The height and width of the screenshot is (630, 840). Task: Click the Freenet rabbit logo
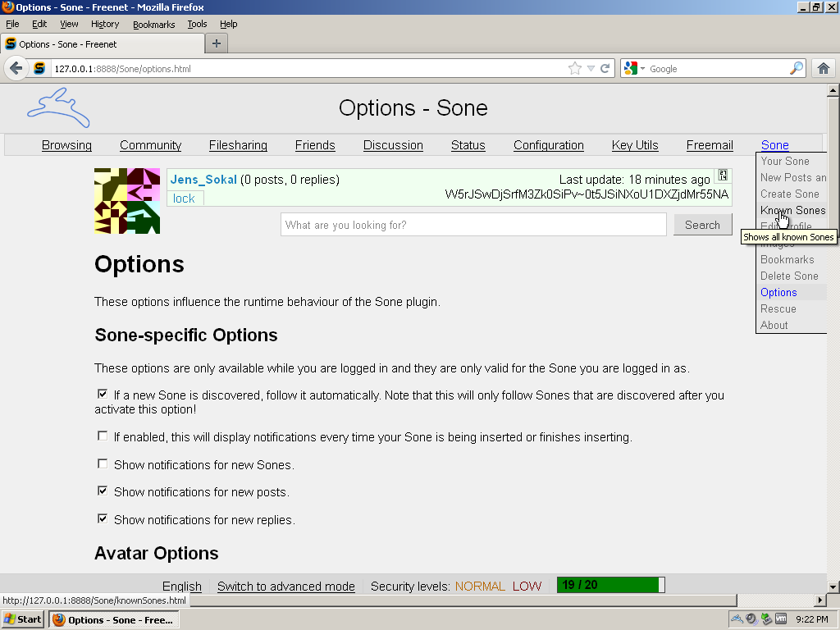pos(58,107)
